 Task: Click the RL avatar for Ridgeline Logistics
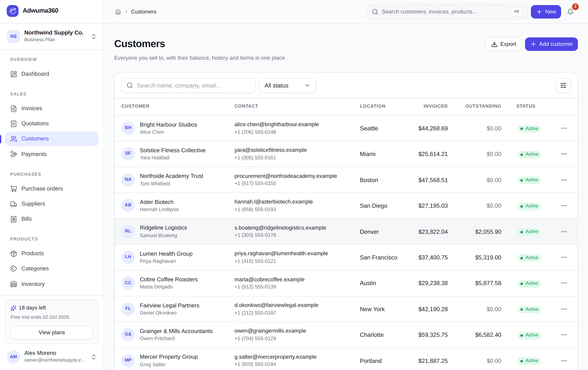coord(128,231)
